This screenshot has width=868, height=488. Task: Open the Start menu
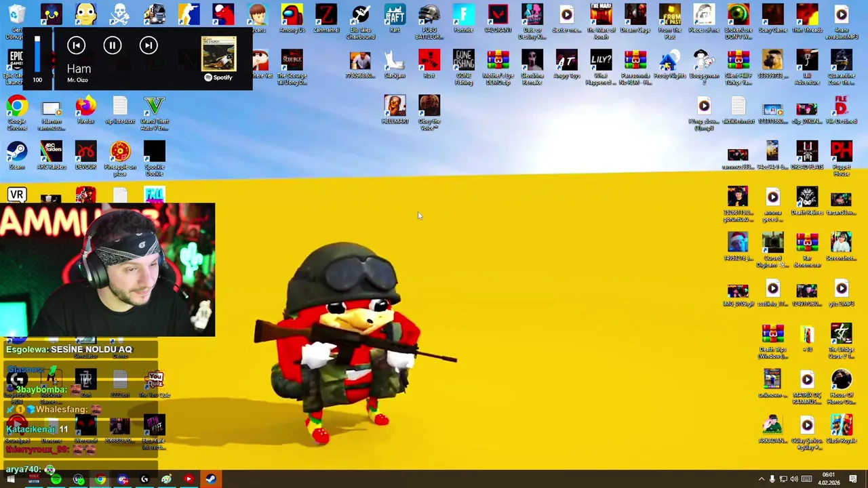click(10, 479)
